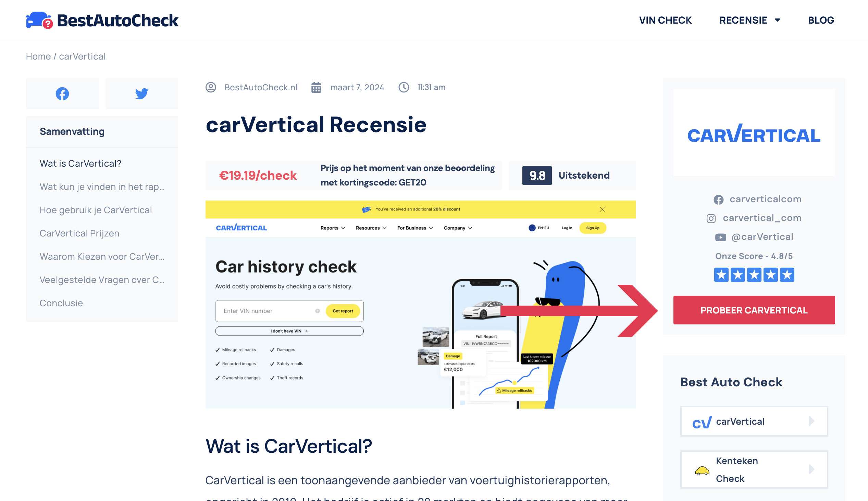
Task: Open the @carVertical YouTube icon
Action: coord(720,237)
